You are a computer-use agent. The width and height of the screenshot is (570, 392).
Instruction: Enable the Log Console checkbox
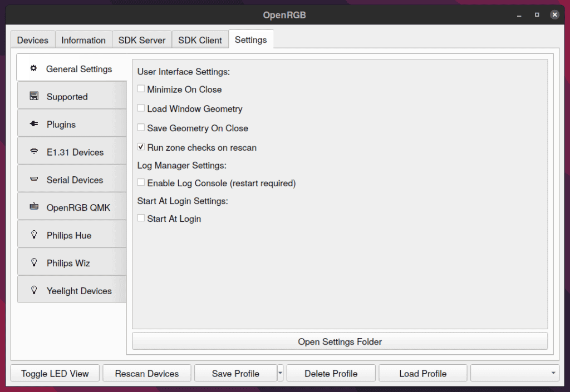(141, 182)
